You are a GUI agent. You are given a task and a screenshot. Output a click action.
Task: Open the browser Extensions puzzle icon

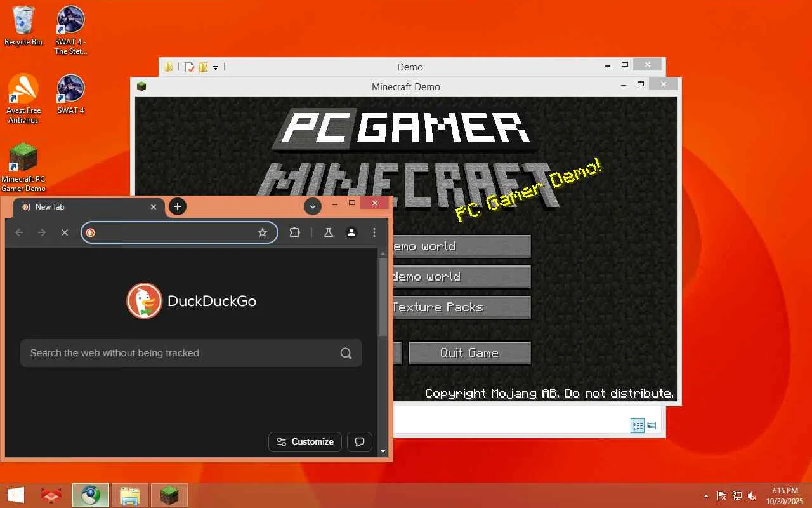pyautogui.click(x=294, y=232)
